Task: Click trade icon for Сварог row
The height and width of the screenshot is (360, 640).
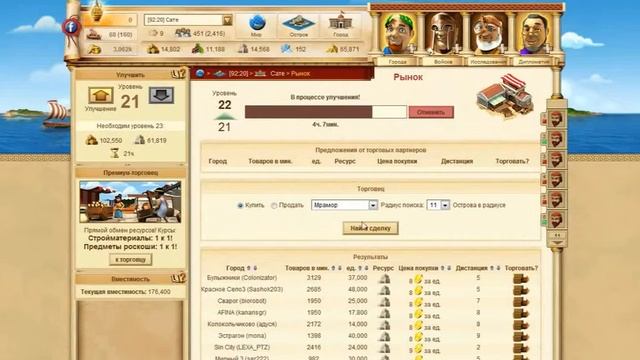Action: 521,302
